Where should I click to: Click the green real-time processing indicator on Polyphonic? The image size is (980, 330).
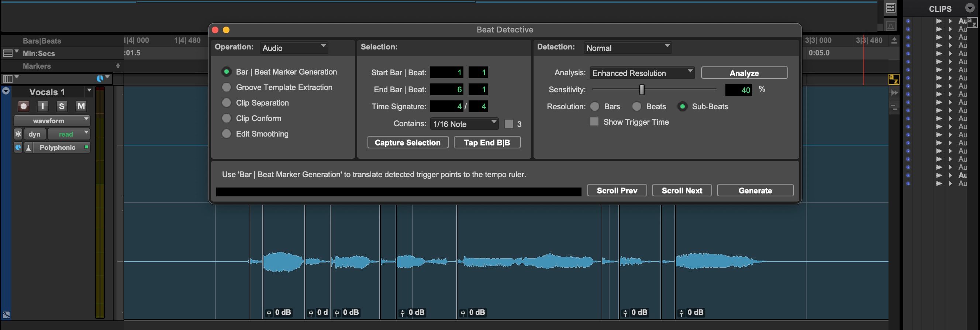tap(86, 147)
